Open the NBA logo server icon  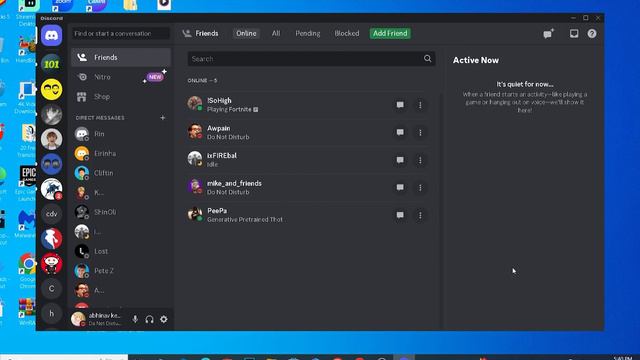tap(51, 239)
